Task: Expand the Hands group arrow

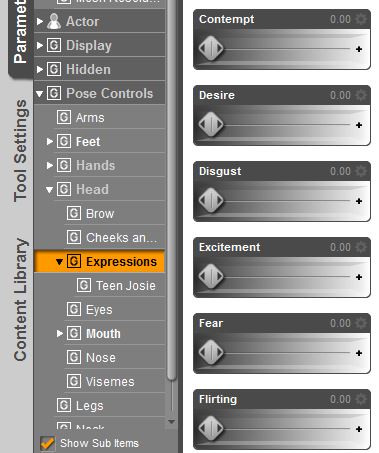Action: (50, 165)
